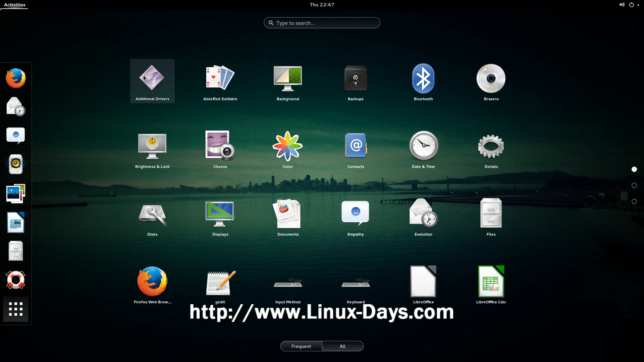Go to third app page indicator
This screenshot has height=362, width=644.
[634, 201]
